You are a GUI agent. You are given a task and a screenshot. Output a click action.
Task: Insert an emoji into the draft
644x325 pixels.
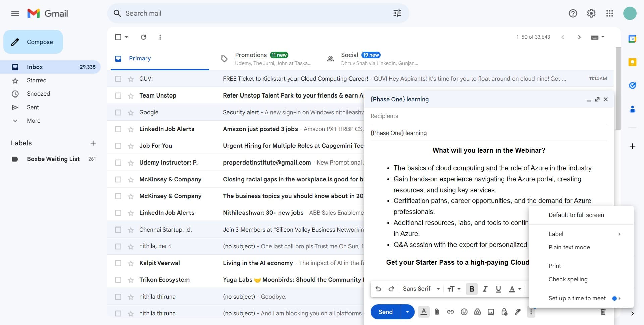pos(464,312)
